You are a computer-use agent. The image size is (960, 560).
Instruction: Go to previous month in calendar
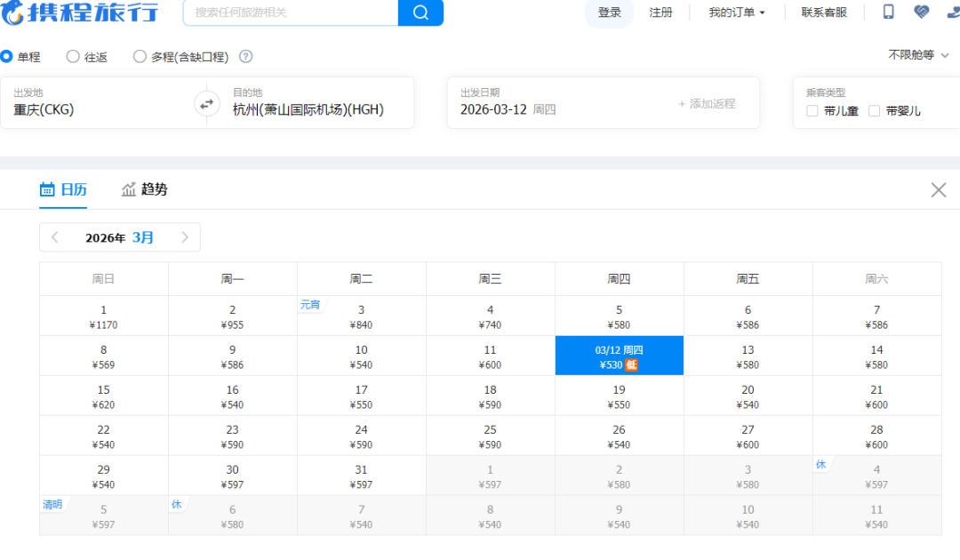point(54,237)
